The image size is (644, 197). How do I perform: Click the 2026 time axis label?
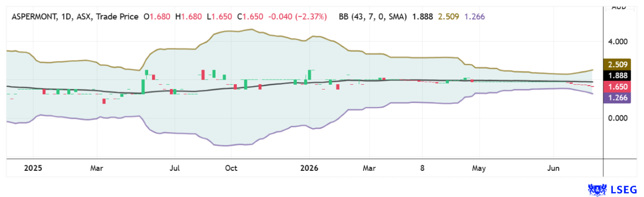pos(310,168)
